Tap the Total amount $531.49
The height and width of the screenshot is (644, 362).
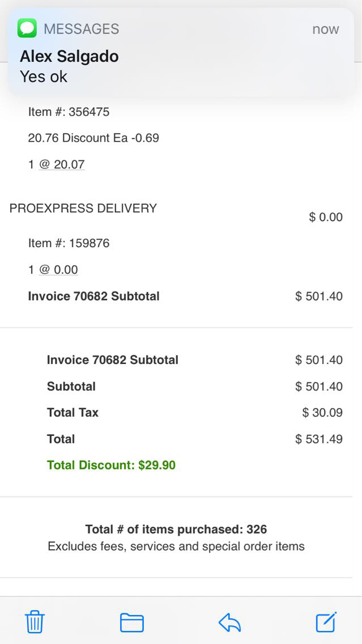319,439
